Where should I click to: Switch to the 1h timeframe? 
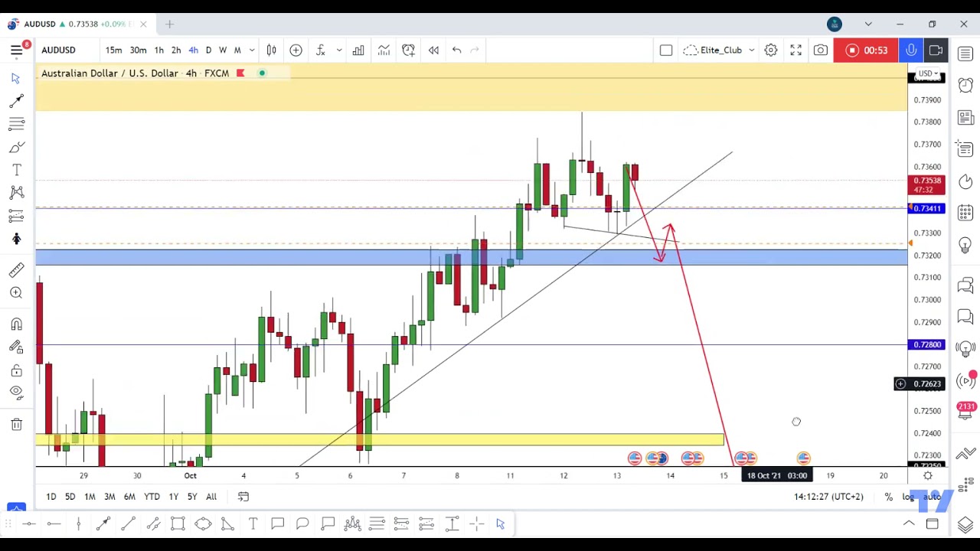[158, 51]
